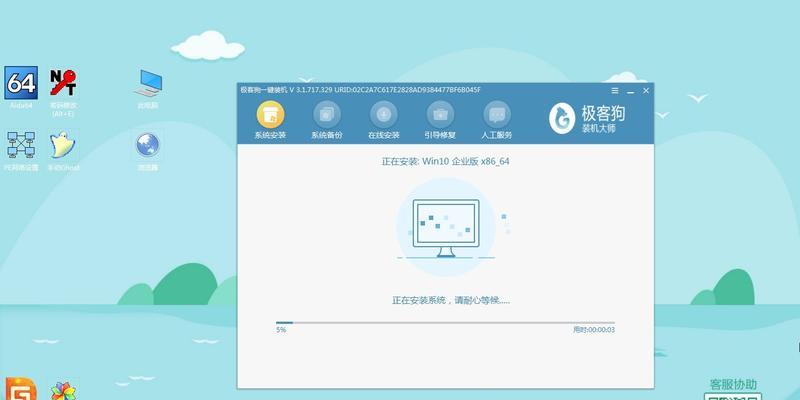Open the hamburger menu in the title bar
The height and width of the screenshot is (400, 800).
[615, 91]
